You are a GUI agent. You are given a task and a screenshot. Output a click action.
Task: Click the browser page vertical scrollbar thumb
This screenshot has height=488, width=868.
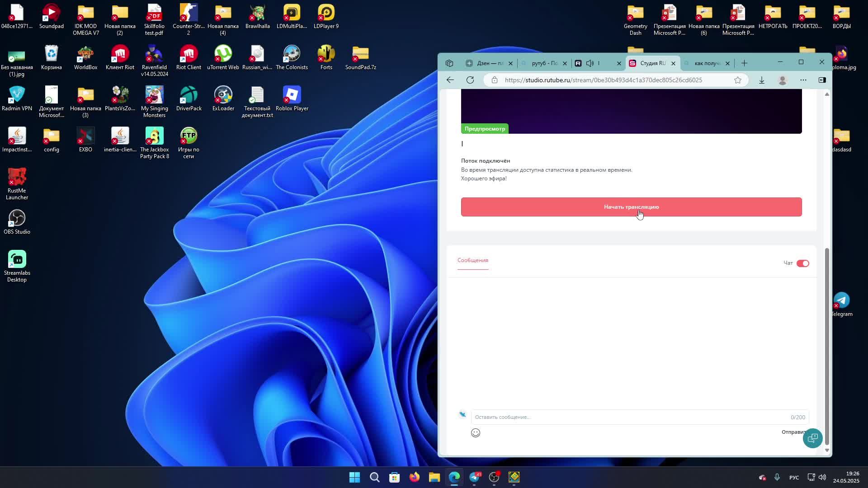tap(827, 346)
